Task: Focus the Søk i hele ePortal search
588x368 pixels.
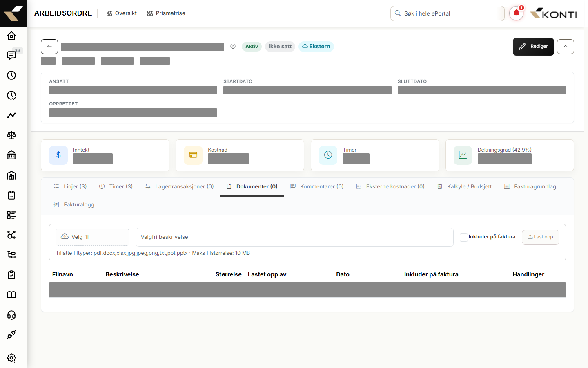Action: 448,13
